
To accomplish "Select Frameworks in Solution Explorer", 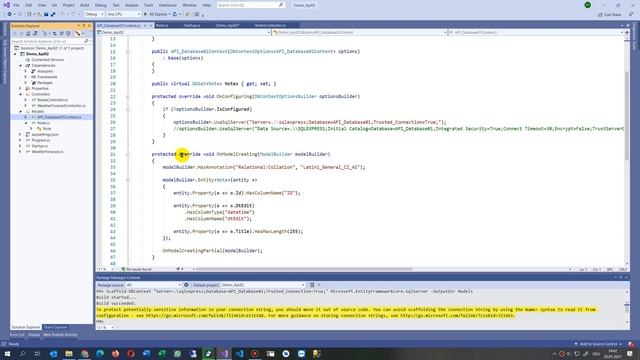I will pos(47,77).
